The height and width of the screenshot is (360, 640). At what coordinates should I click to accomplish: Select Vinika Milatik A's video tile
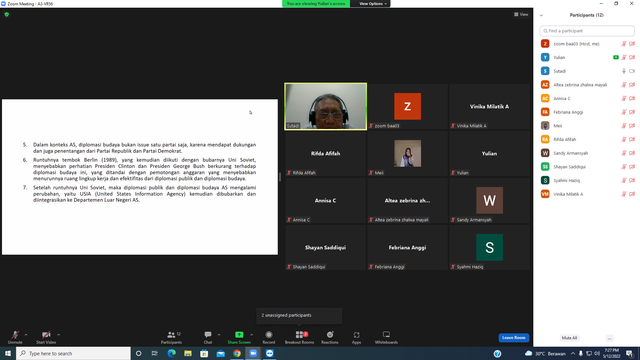(x=489, y=107)
